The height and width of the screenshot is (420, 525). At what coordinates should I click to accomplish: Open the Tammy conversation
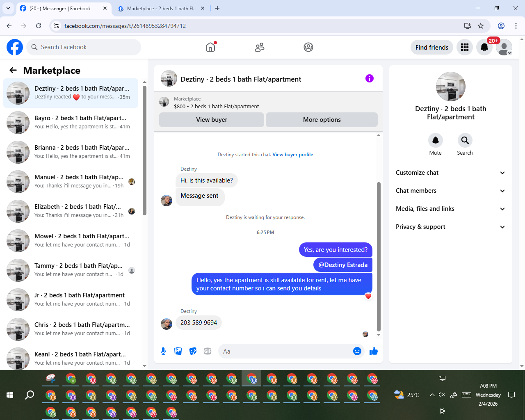[71, 270]
